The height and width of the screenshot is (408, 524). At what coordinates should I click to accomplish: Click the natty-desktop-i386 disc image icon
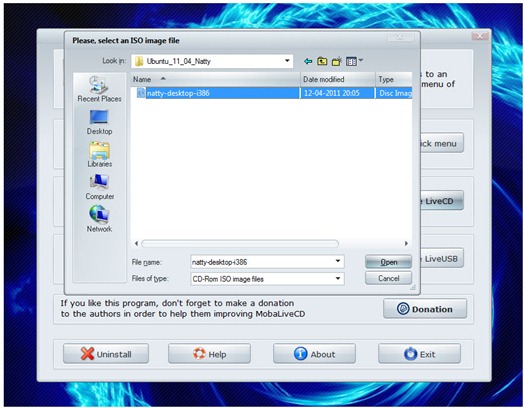(x=141, y=93)
